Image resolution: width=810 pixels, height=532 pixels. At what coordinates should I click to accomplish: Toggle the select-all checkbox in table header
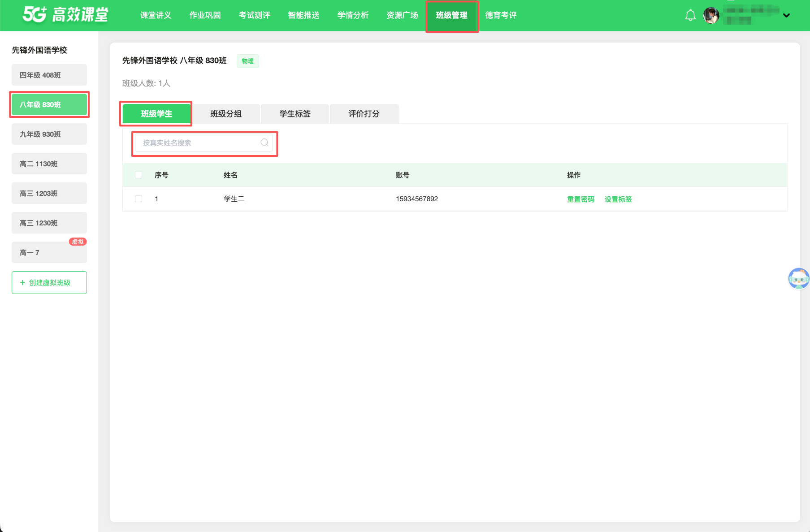pyautogui.click(x=139, y=175)
